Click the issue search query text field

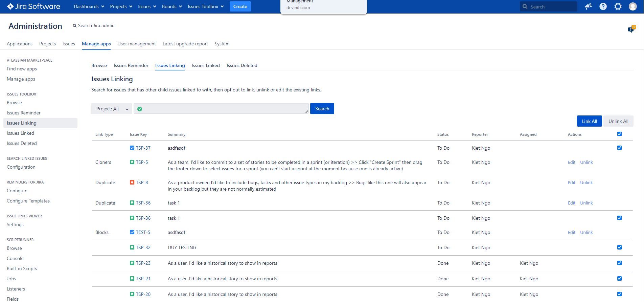[221, 108]
